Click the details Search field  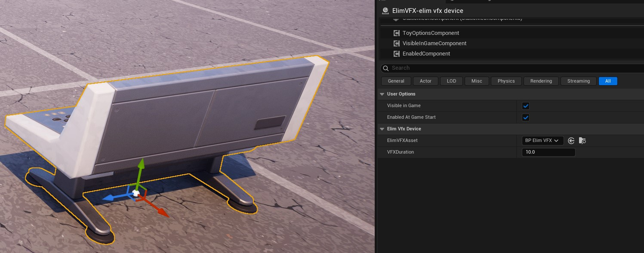point(512,68)
